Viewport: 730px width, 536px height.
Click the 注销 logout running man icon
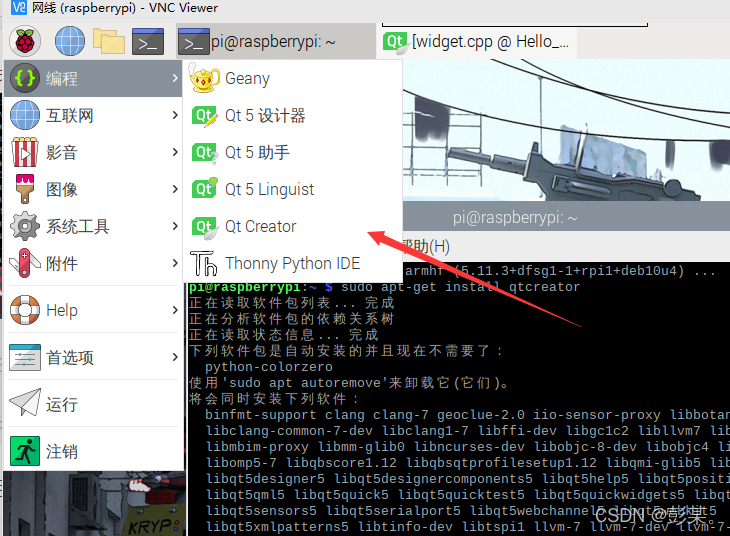[24, 451]
